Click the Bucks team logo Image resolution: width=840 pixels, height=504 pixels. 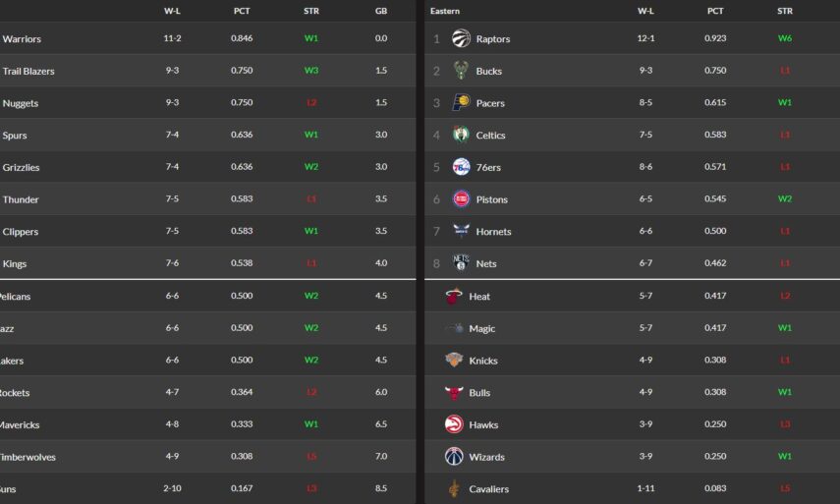click(461, 71)
